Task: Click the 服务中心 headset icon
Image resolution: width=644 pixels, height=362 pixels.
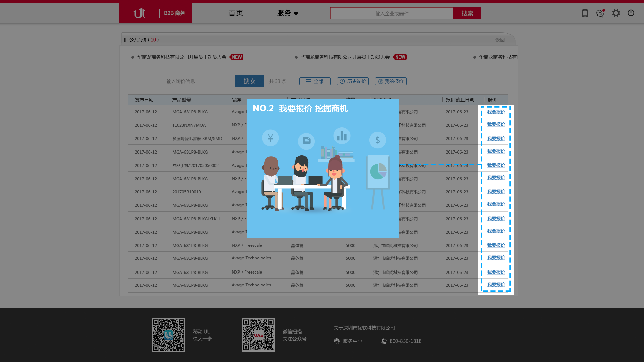Action: [337, 341]
